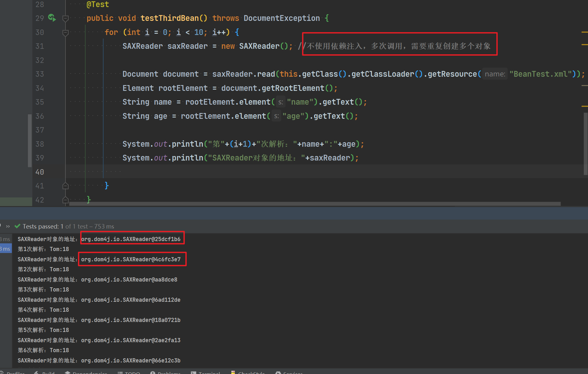This screenshot has height=374, width=588.
Task: Click the CheckStyle icon in bottom bar
Action: pyautogui.click(x=233, y=373)
